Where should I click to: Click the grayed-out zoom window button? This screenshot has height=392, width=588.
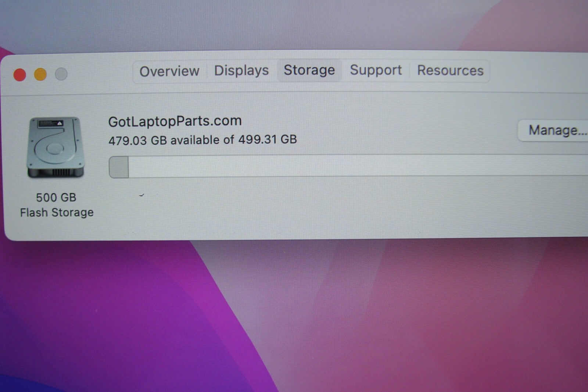[x=61, y=74]
